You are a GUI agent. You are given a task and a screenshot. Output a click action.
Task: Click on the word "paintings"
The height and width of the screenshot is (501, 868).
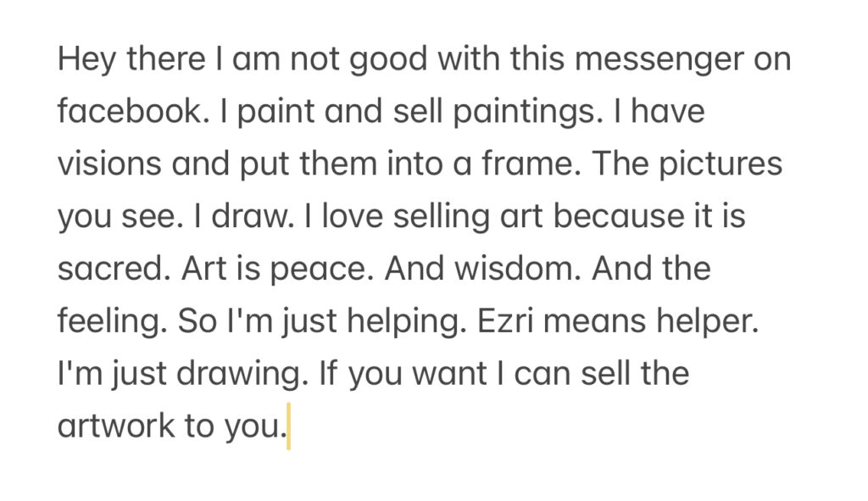tap(524, 111)
